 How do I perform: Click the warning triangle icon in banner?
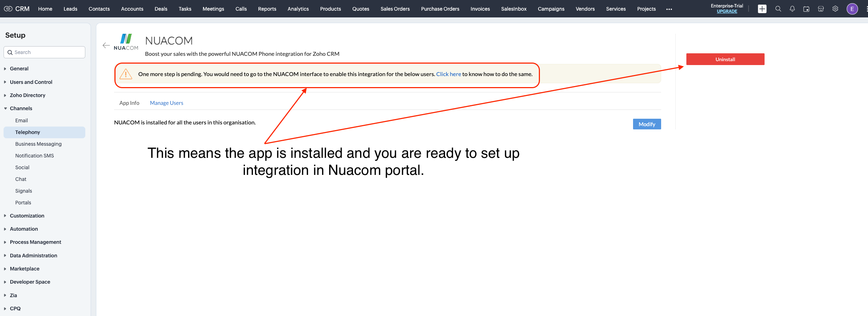click(126, 74)
